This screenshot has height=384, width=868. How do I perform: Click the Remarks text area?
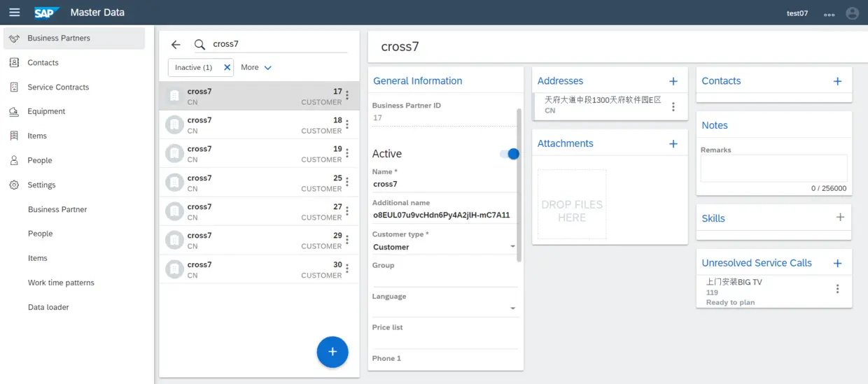[773, 169]
